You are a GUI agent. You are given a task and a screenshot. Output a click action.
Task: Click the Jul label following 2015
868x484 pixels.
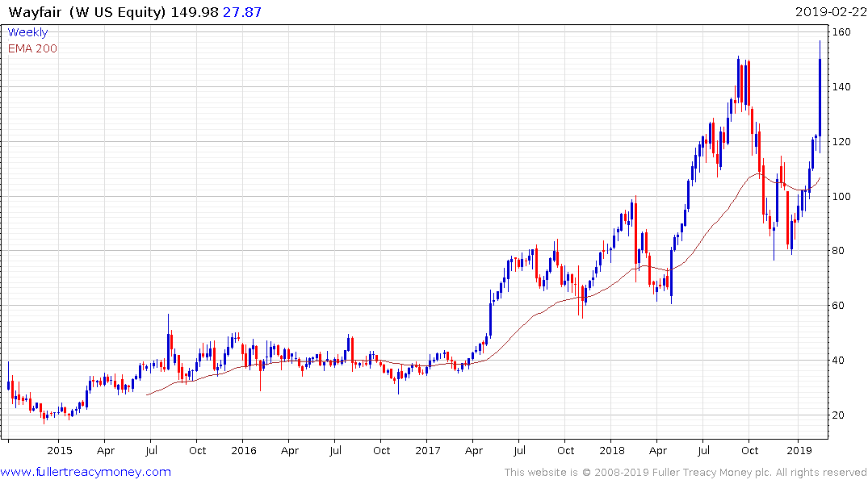click(x=151, y=450)
